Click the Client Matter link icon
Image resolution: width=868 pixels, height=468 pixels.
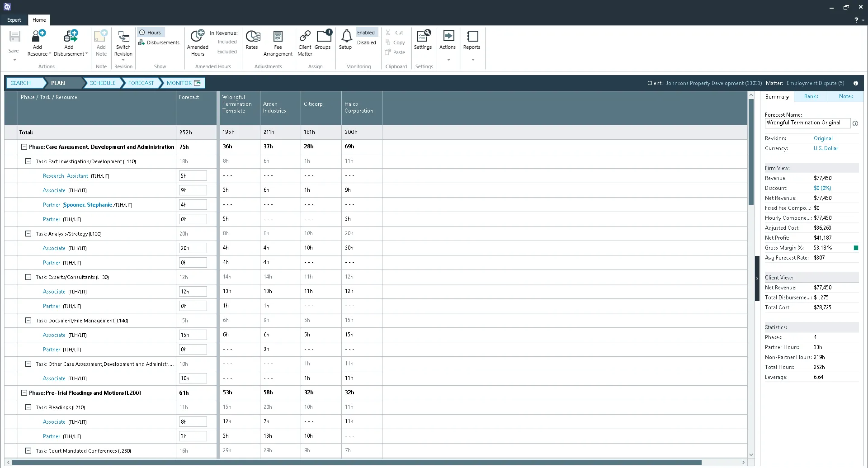click(x=305, y=36)
